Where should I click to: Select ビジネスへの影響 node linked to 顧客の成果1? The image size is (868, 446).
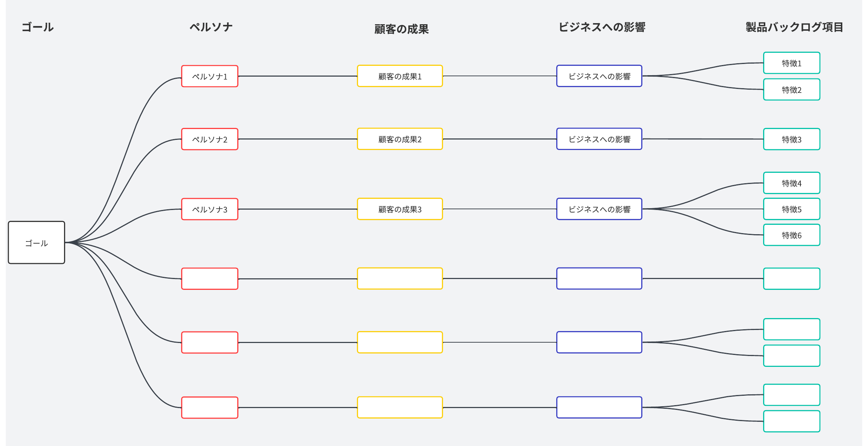(599, 76)
